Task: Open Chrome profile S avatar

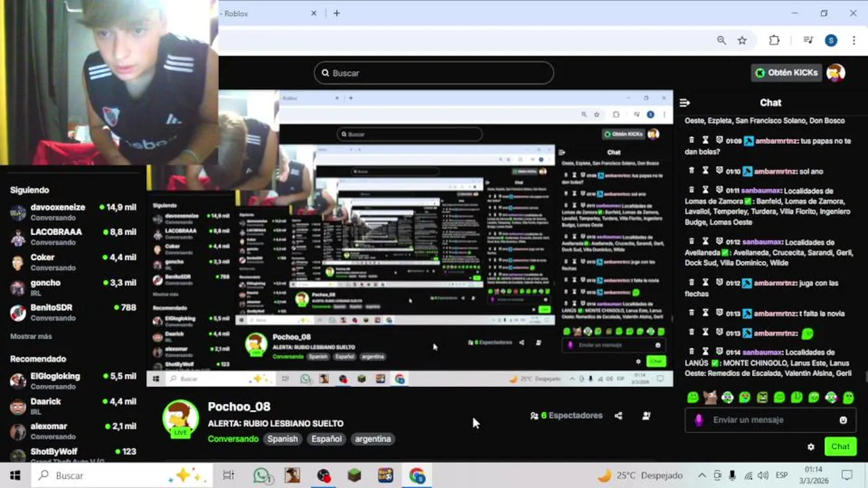Action: (x=831, y=41)
